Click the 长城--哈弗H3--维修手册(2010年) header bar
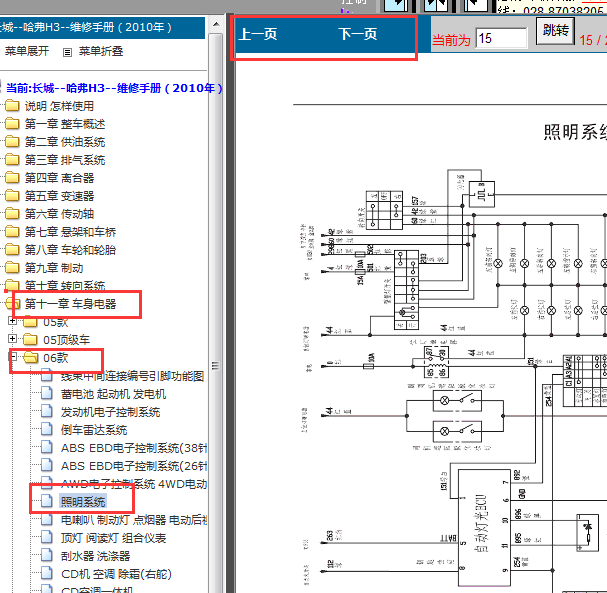The image size is (607, 593). (x=102, y=27)
